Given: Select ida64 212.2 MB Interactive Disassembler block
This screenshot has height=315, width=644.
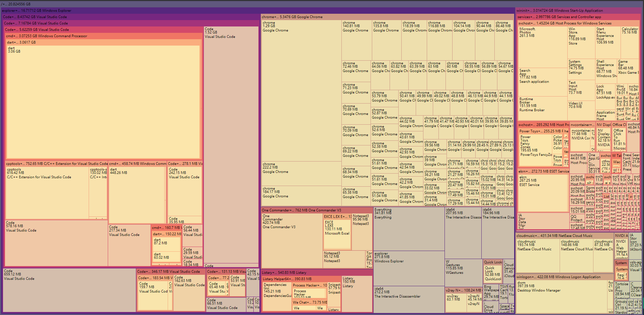Looking at the screenshot, I should [409, 299].
